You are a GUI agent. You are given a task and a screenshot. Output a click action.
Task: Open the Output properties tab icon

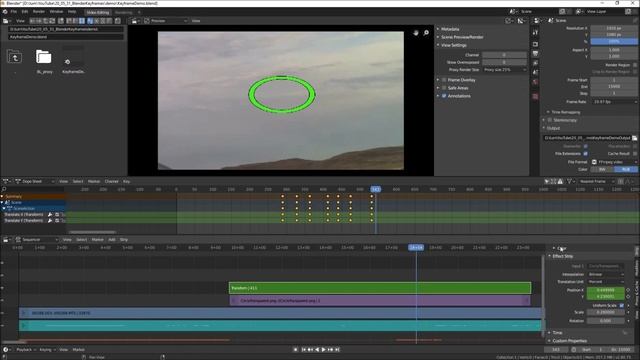535,53
